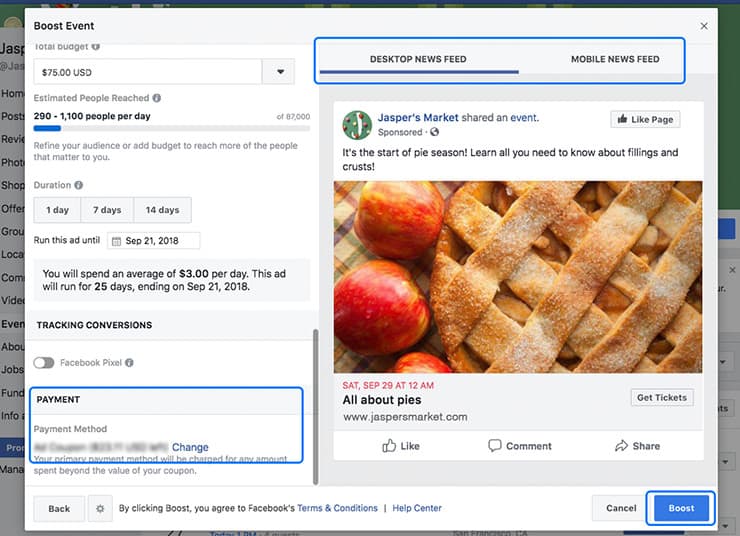Click the Comment icon in ad preview
Viewport: 740px width, 536px height.
494,446
